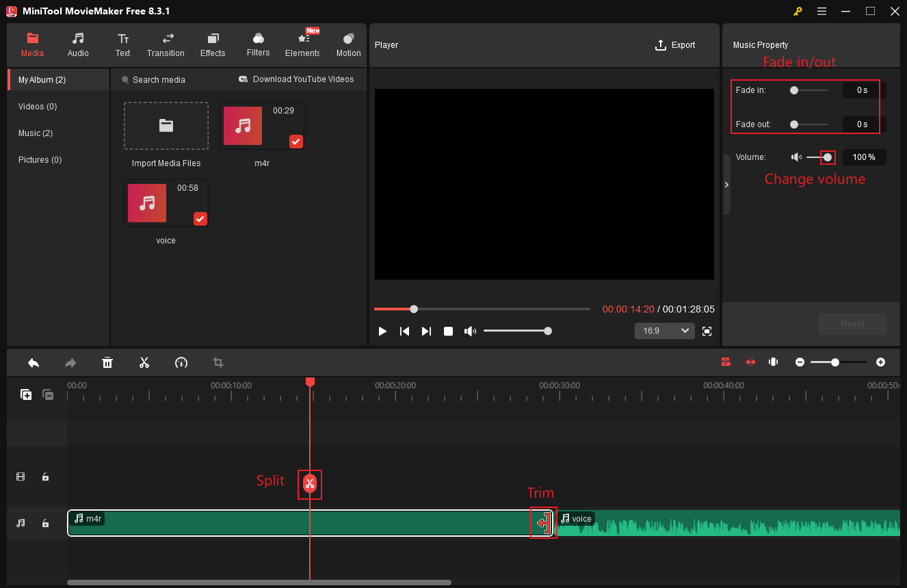Lock the music track
This screenshot has width=907, height=588.
(x=45, y=522)
